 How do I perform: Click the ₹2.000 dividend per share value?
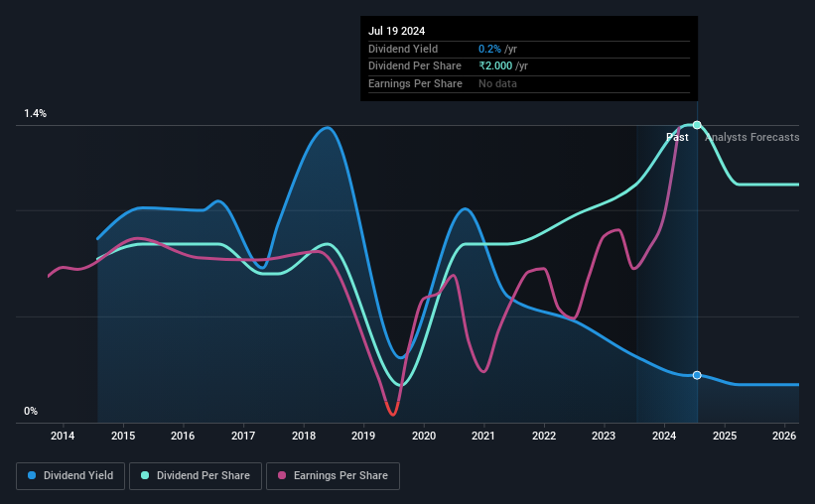tap(495, 66)
